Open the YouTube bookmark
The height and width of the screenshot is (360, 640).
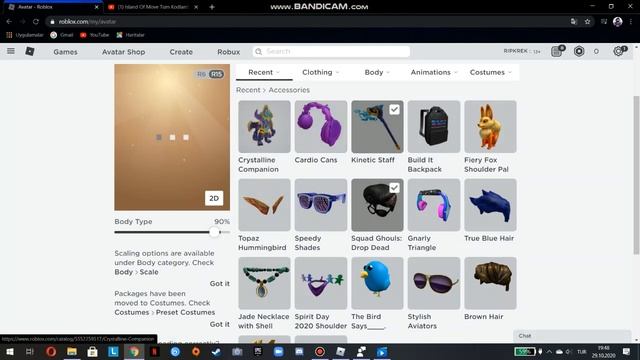[x=95, y=35]
